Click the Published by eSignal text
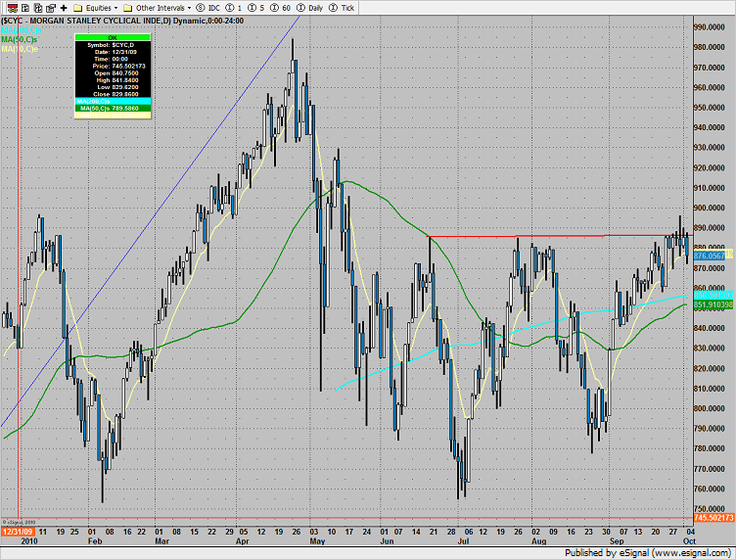Viewport: 736px width, 560px height. 648,553
